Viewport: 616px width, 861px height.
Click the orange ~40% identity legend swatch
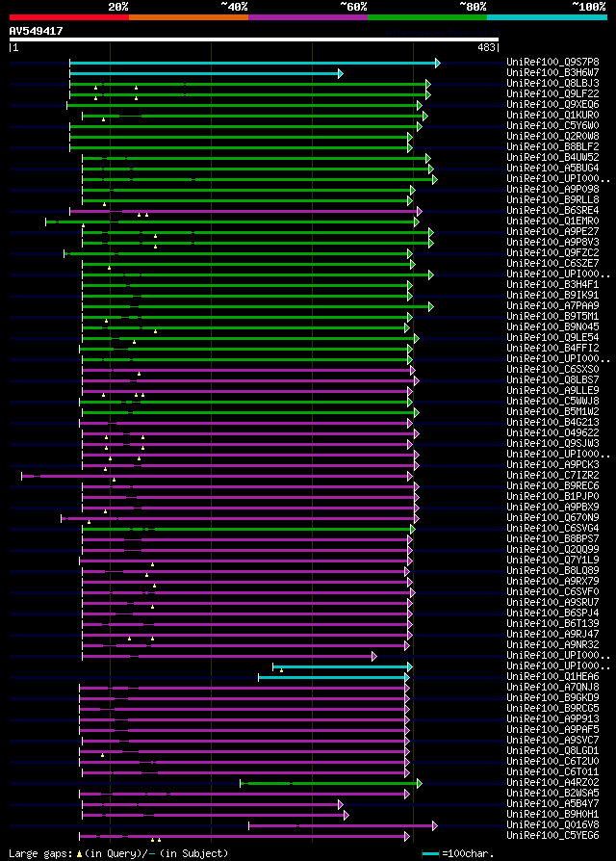click(189, 17)
